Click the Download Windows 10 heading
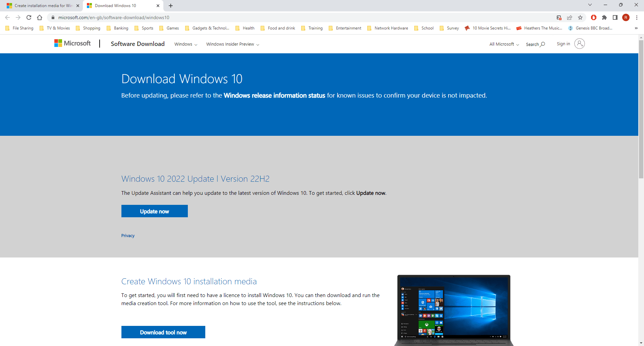 click(182, 79)
